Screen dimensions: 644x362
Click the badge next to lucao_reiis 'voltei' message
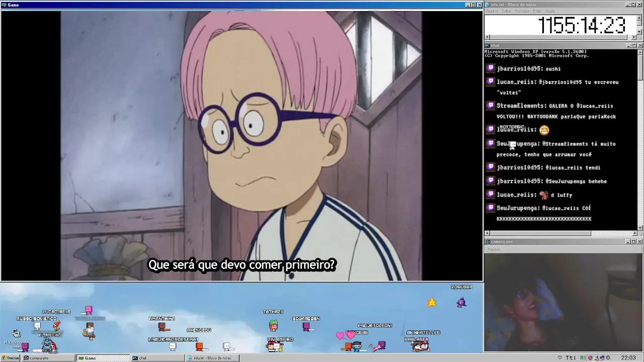[491, 81]
